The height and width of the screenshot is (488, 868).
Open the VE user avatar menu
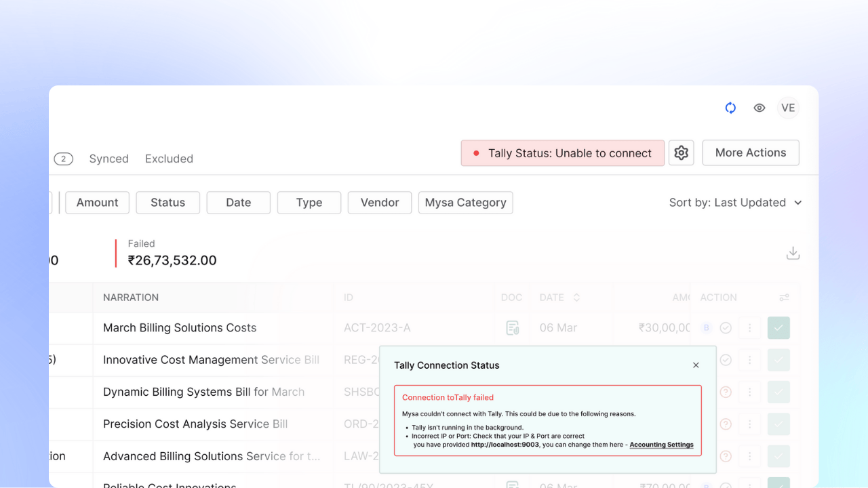point(788,108)
